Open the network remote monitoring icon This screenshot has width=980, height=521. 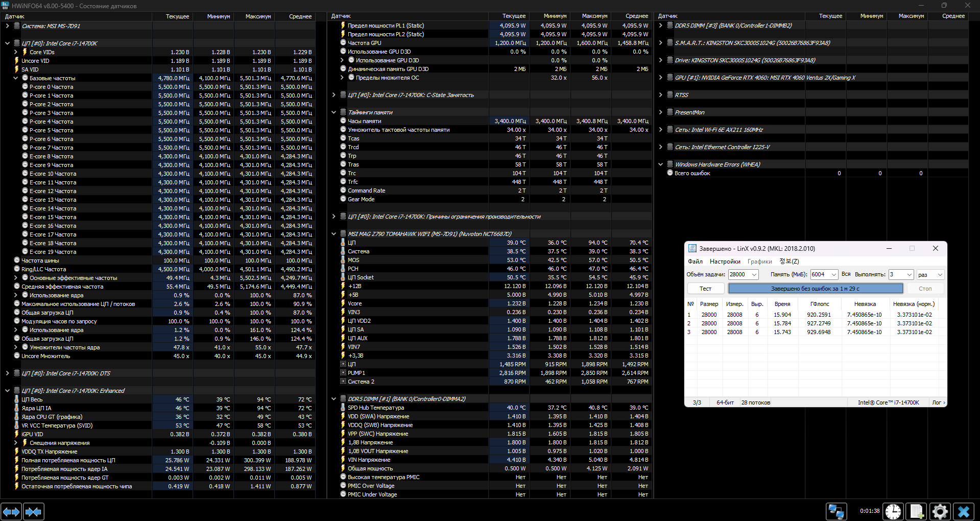(x=836, y=511)
